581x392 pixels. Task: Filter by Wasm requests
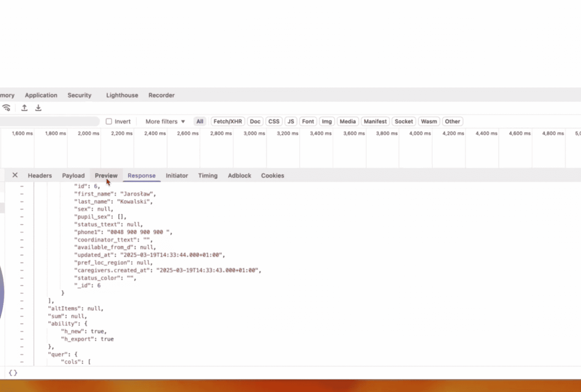pyautogui.click(x=429, y=121)
